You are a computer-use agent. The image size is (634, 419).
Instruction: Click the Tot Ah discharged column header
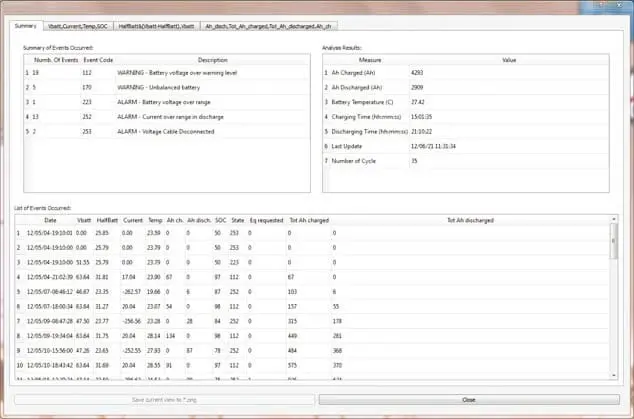coord(470,220)
